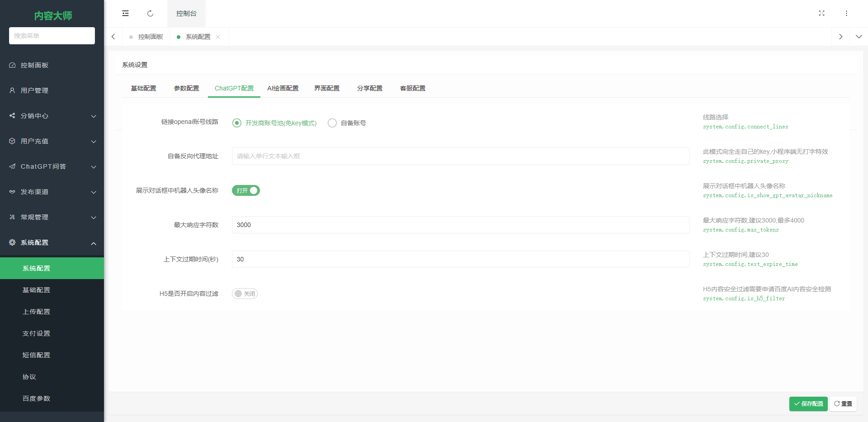This screenshot has width=868, height=422.
Task: Open 百度参数 sidebar submenu item
Action: [x=52, y=398]
